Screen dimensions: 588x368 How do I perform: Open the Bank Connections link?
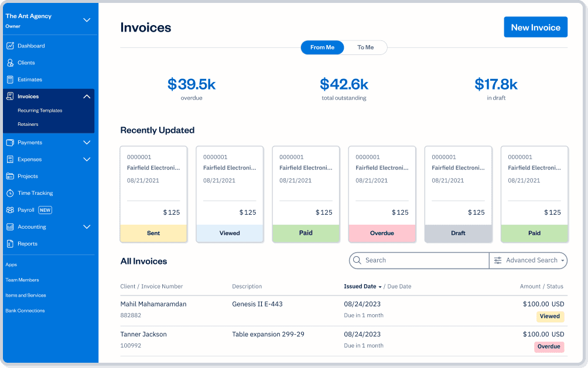click(25, 311)
